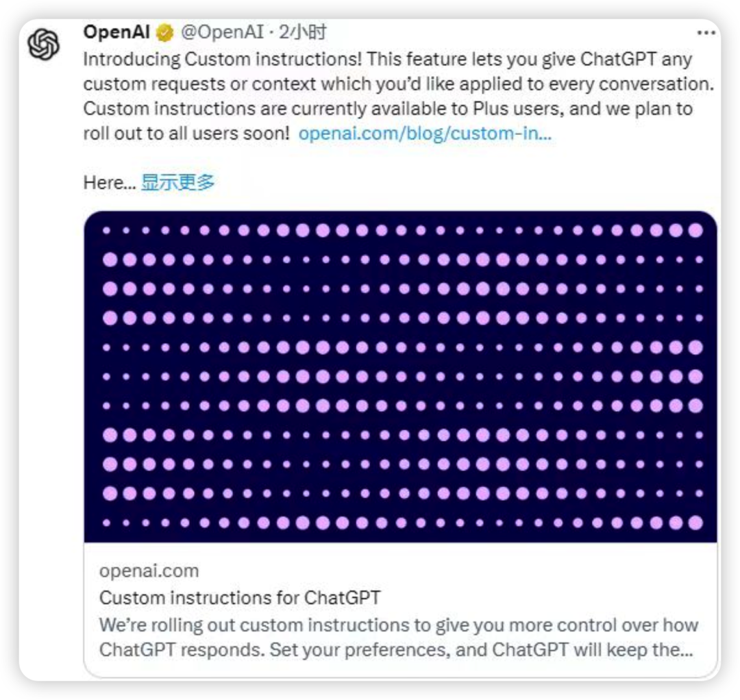Image resolution: width=740 pixels, height=700 pixels.
Task: Click the gold verified badge
Action: tap(165, 32)
